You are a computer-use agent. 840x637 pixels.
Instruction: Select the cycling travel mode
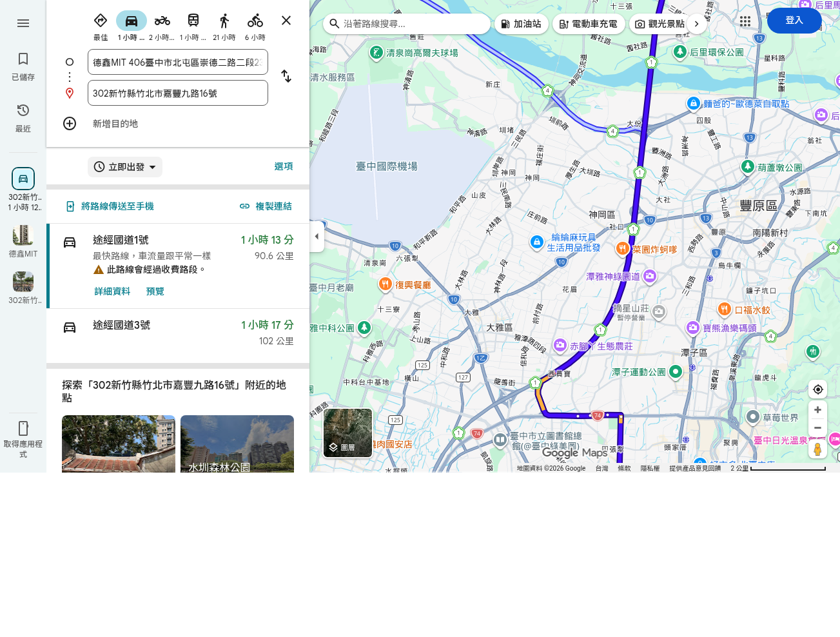255,26
